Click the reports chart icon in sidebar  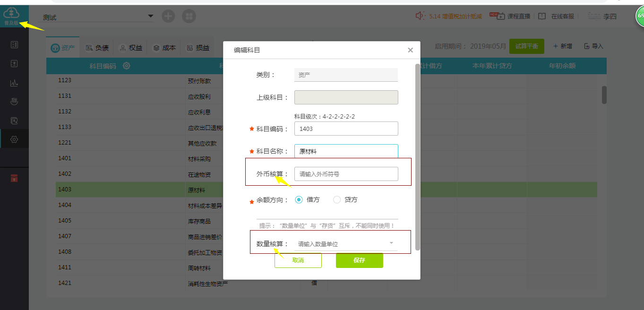14,83
